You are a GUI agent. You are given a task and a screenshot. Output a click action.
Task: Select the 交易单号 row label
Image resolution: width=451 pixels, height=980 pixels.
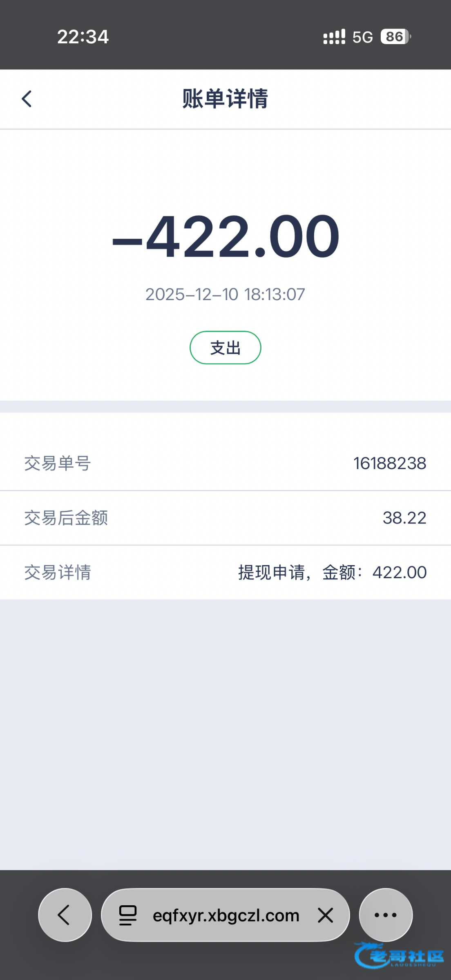(x=58, y=463)
